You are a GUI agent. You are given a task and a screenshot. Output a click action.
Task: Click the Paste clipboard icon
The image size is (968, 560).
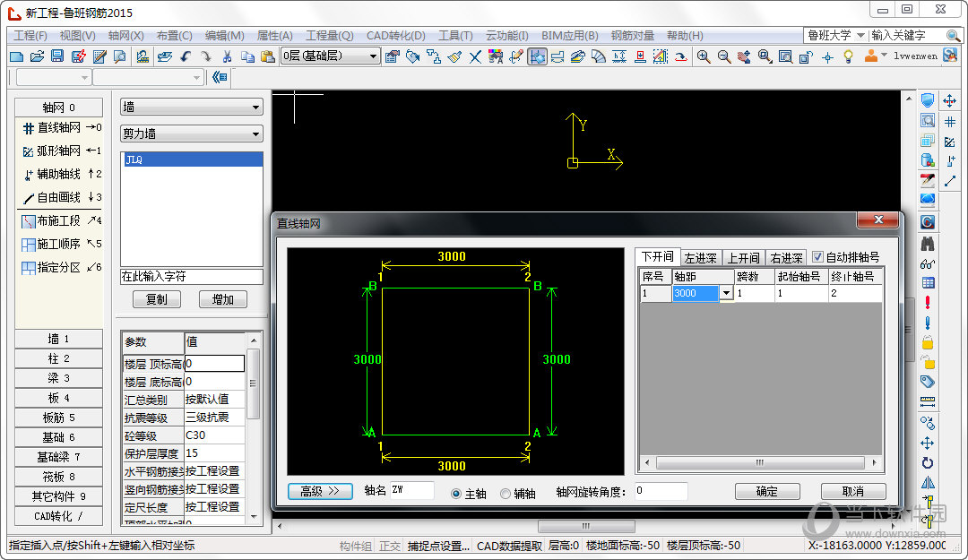pos(267,56)
